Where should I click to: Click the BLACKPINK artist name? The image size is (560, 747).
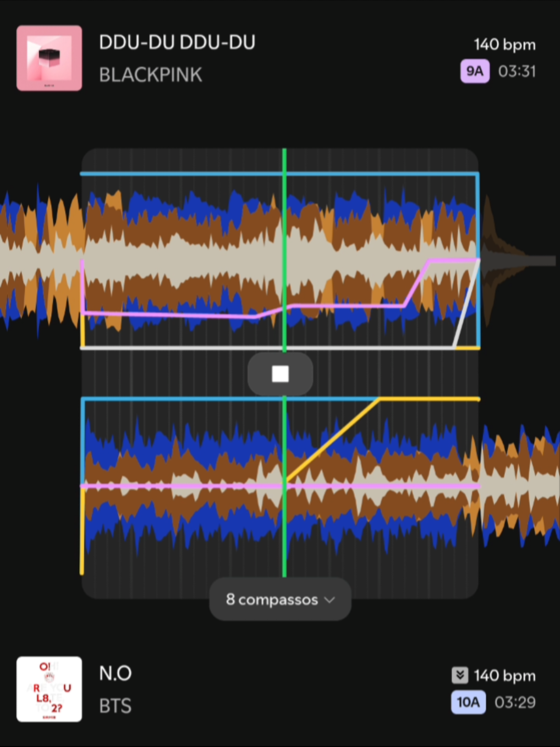click(x=151, y=75)
